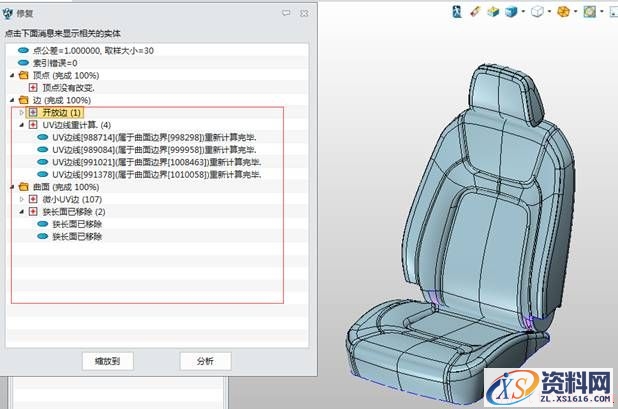Click the folder icon of 边 (完成 100%)
Viewport: 618px width, 409px height.
pyautogui.click(x=24, y=100)
